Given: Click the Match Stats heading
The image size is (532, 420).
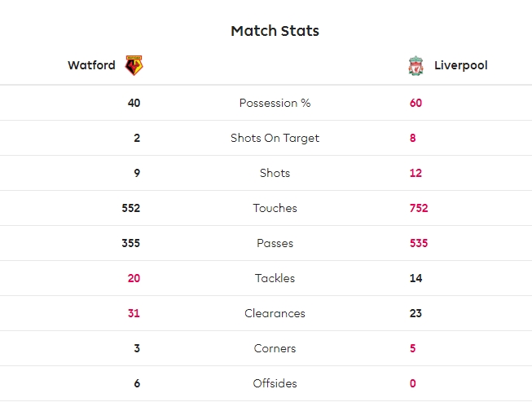Looking at the screenshot, I should [x=275, y=31].
